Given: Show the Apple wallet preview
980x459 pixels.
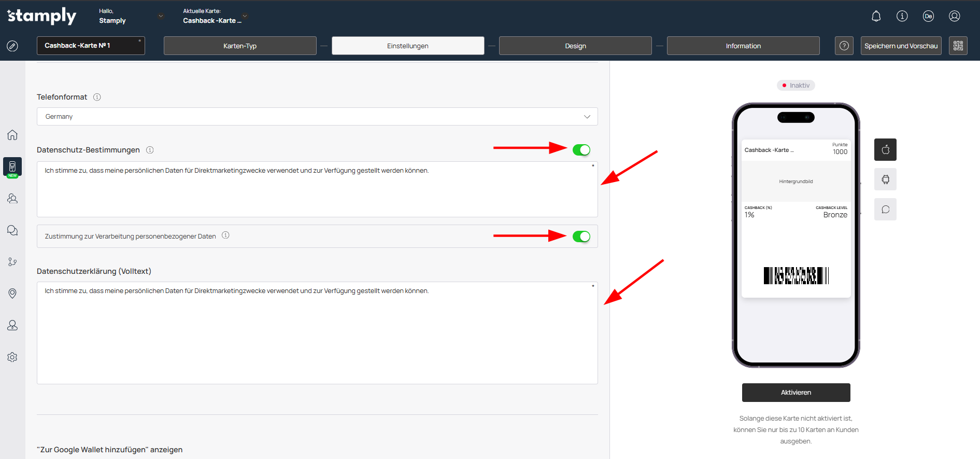Looking at the screenshot, I should [885, 150].
